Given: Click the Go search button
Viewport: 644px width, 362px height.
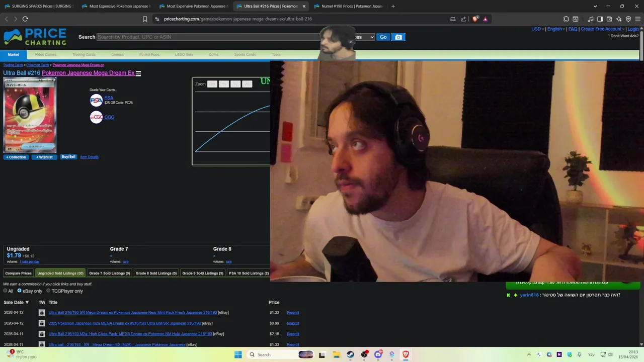Looking at the screenshot, I should click(x=383, y=37).
